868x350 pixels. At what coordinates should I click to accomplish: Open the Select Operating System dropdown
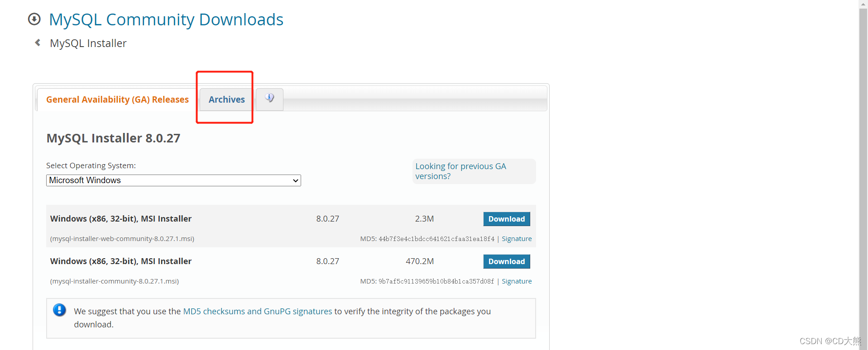tap(173, 180)
